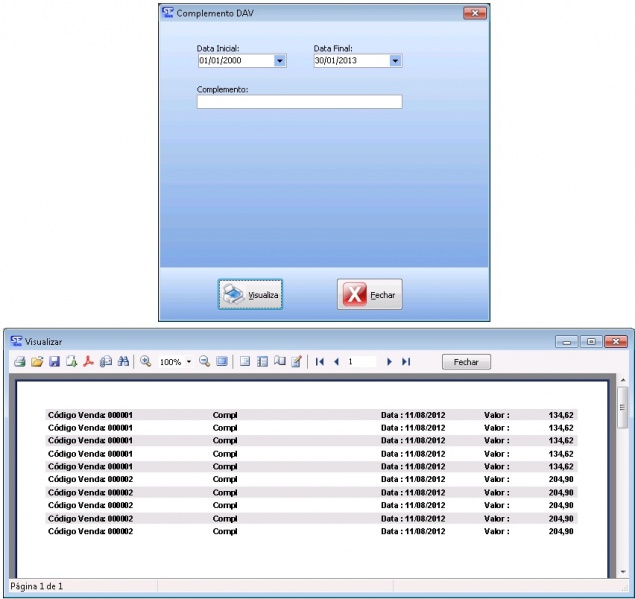This screenshot has width=635, height=599.
Task: Zoom in with the magnifier plus icon
Action: pyautogui.click(x=145, y=362)
